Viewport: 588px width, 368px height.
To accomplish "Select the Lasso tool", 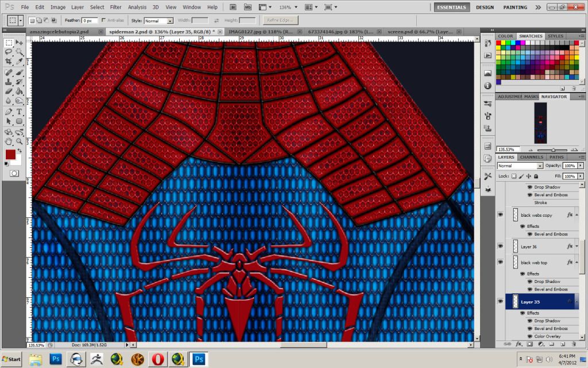I will tap(9, 52).
